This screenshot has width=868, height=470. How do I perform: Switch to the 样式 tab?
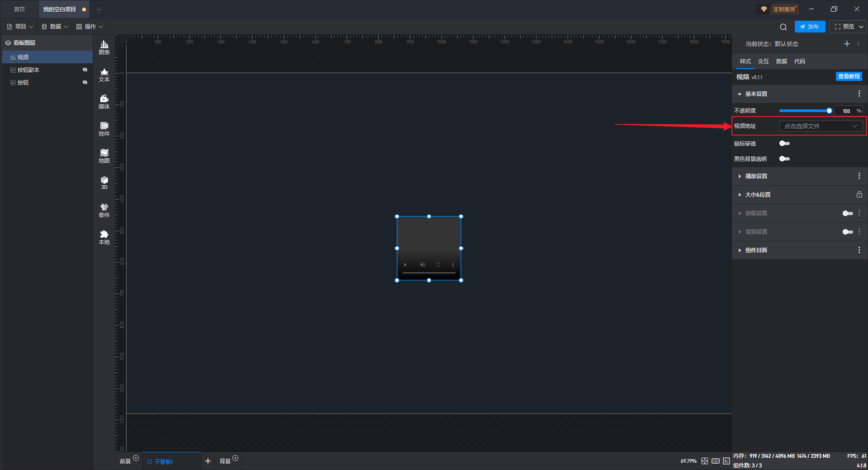coord(745,61)
